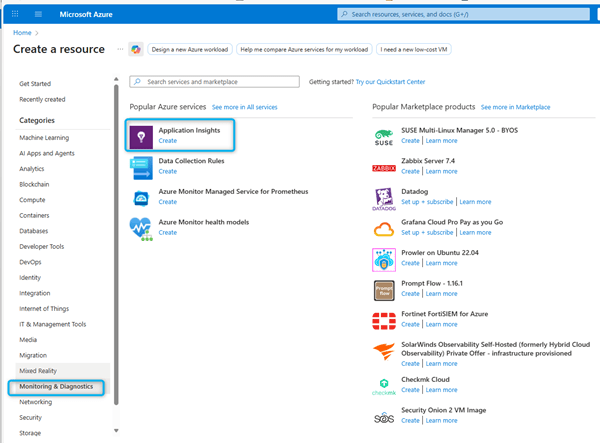Image resolution: width=600 pixels, height=443 pixels.
Task: Click Design a new Azure workload button
Action: pyautogui.click(x=187, y=48)
